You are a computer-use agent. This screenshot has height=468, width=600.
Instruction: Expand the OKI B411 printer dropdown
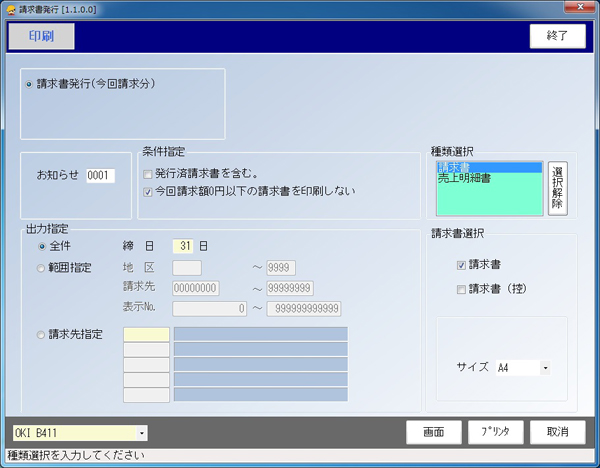[x=142, y=432]
